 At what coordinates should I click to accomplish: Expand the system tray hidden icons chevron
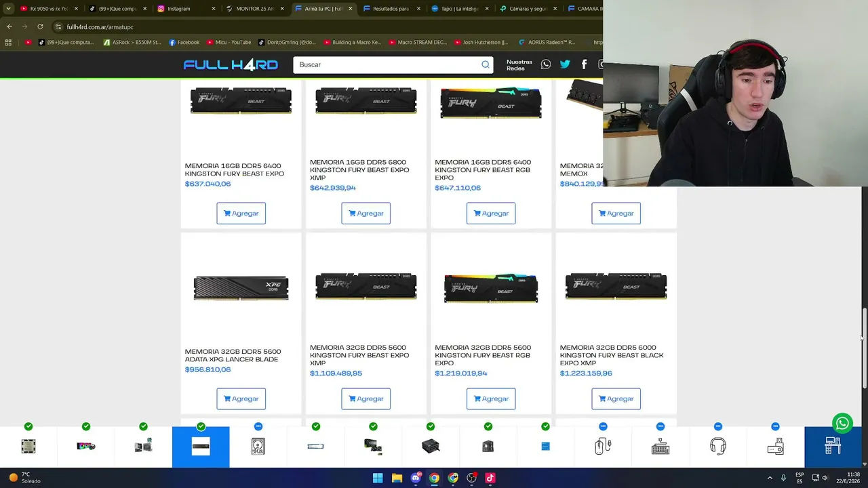[770, 478]
